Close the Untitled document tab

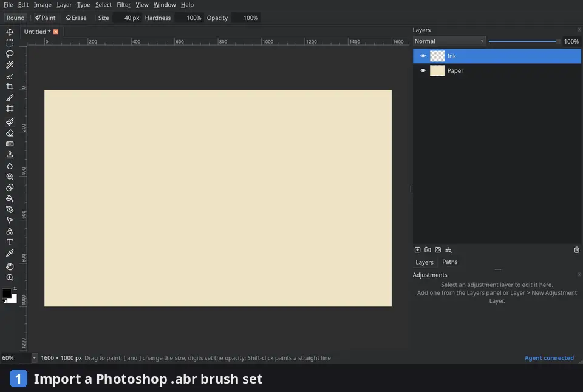(x=56, y=32)
